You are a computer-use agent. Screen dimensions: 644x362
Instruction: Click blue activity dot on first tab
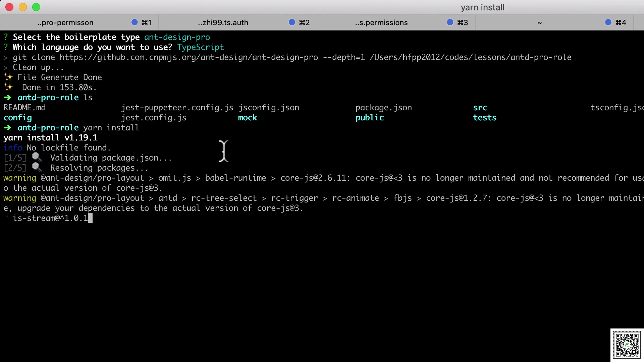tap(135, 22)
